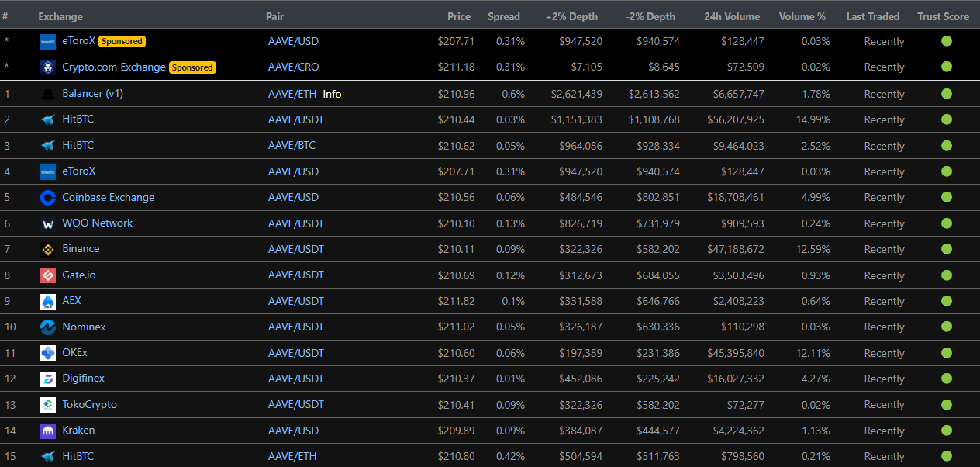Open Info link next to AAVE/ETH
This screenshot has height=467, width=980.
pos(332,94)
